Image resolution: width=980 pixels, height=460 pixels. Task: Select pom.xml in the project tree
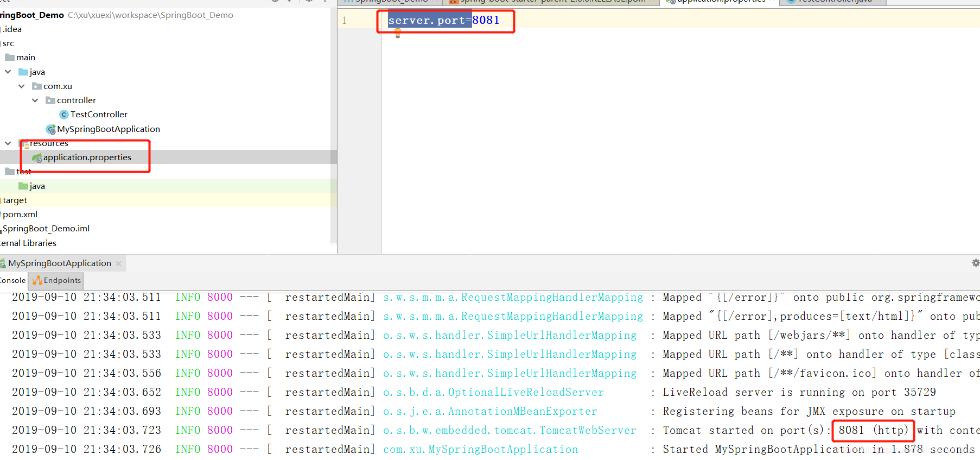coord(20,215)
